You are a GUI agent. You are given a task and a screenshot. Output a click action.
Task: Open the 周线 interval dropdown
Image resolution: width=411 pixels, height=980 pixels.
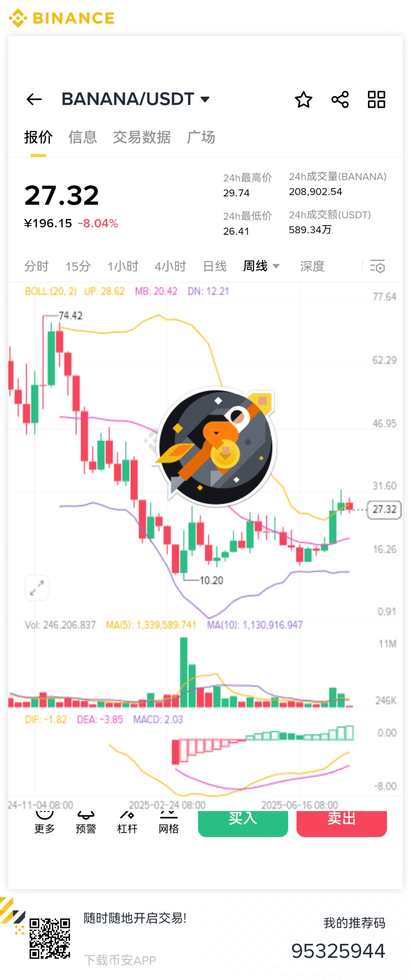(261, 266)
